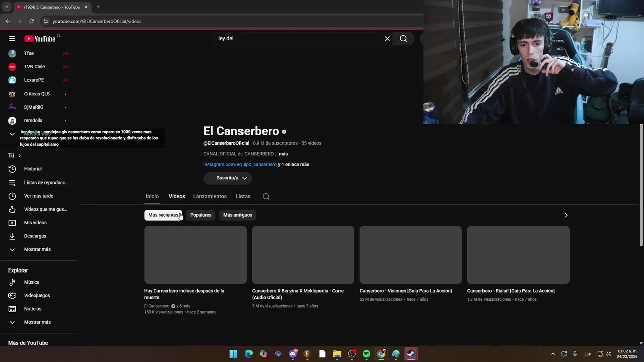This screenshot has height=362, width=644.
Task: Open Discord from the taskbar
Action: tap(293, 354)
